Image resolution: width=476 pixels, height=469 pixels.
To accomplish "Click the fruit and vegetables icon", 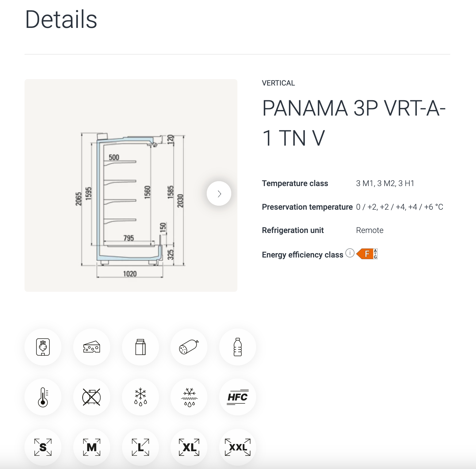I will (43, 347).
